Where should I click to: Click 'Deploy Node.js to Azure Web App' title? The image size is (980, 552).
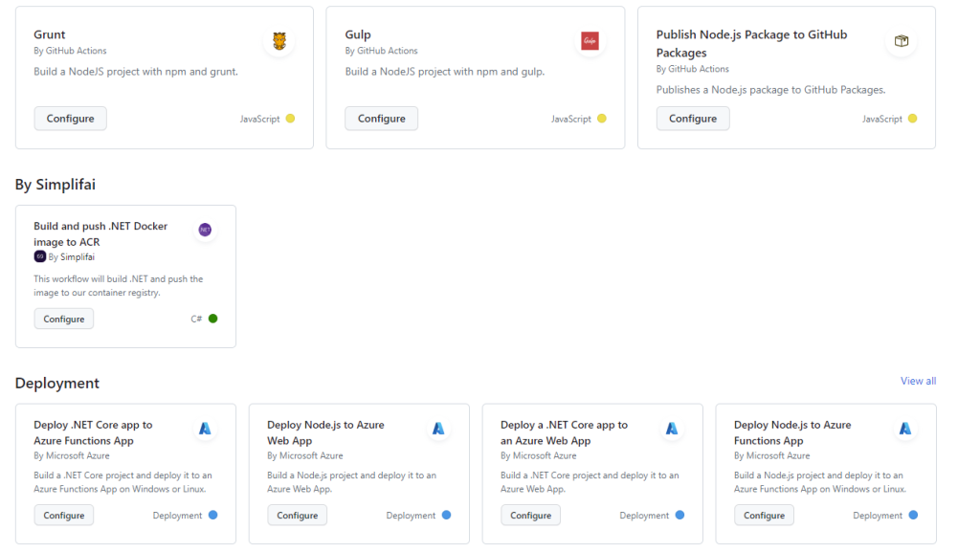(x=325, y=432)
